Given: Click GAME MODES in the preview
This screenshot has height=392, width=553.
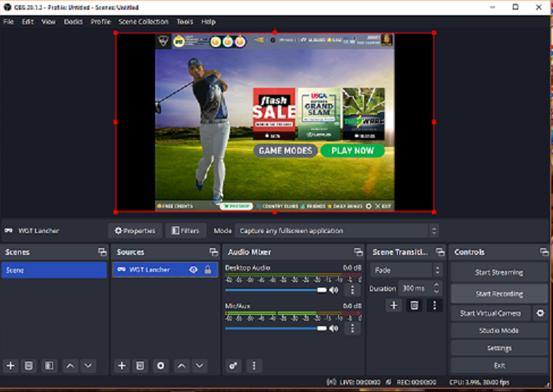Looking at the screenshot, I should pyautogui.click(x=285, y=151).
